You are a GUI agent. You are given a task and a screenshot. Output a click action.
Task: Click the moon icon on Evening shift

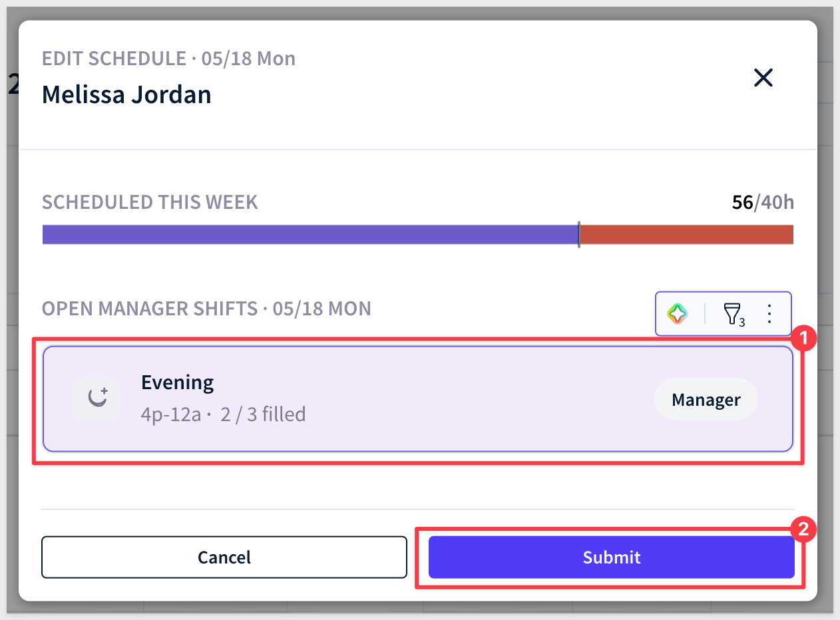(97, 398)
